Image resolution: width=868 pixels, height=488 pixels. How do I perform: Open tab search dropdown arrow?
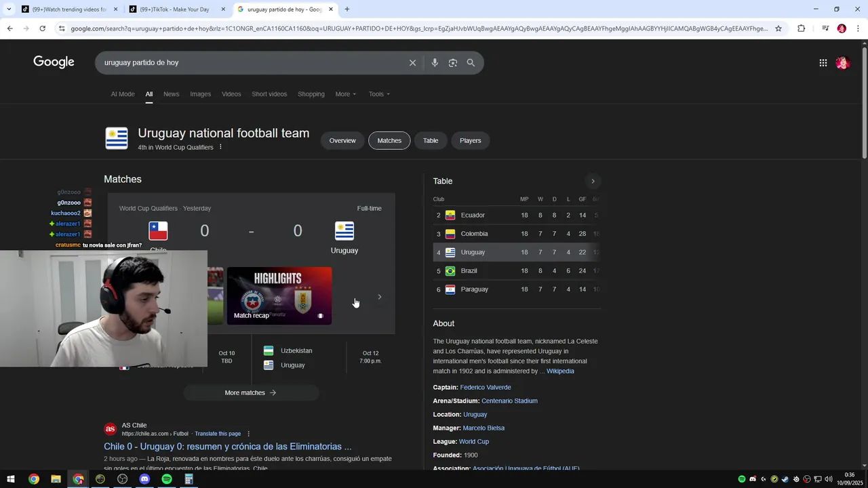pyautogui.click(x=9, y=9)
